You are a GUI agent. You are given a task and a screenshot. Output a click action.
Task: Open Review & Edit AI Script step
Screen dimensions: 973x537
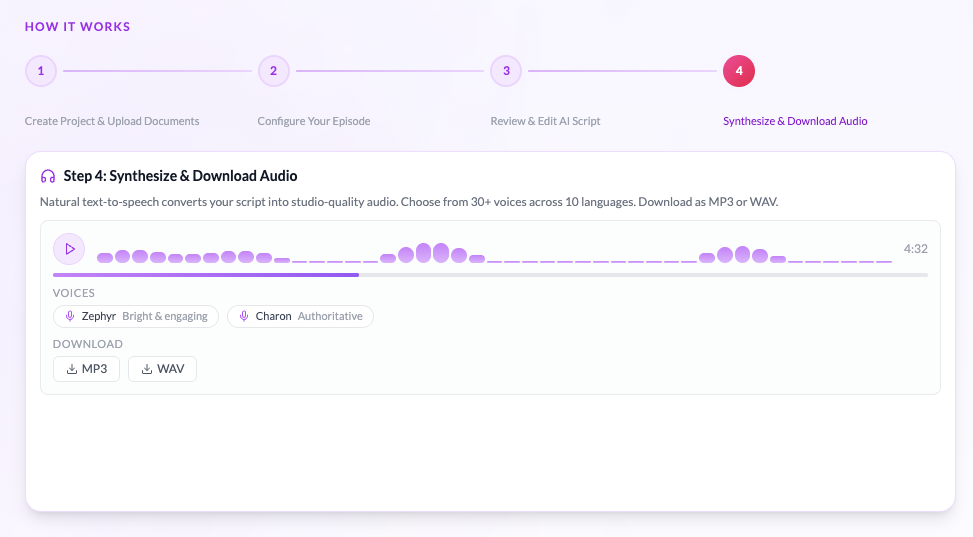point(545,121)
